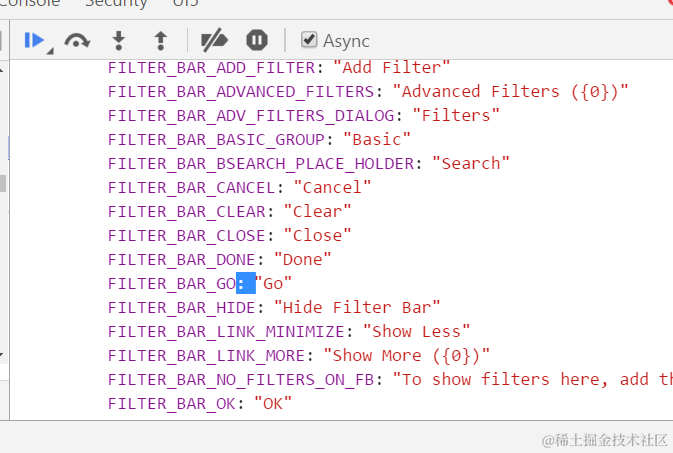
Task: Click the FILTER_BAR_CLEAR property name
Action: click(187, 212)
